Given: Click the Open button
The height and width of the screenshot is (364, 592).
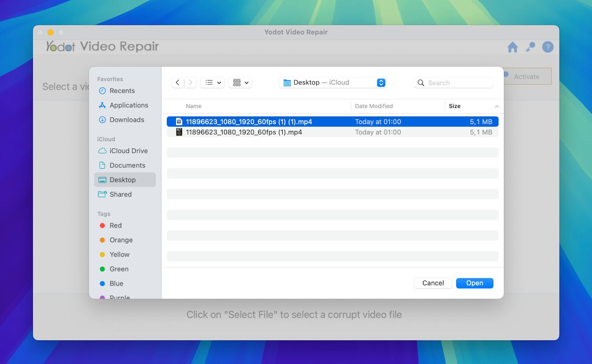Looking at the screenshot, I should point(475,283).
